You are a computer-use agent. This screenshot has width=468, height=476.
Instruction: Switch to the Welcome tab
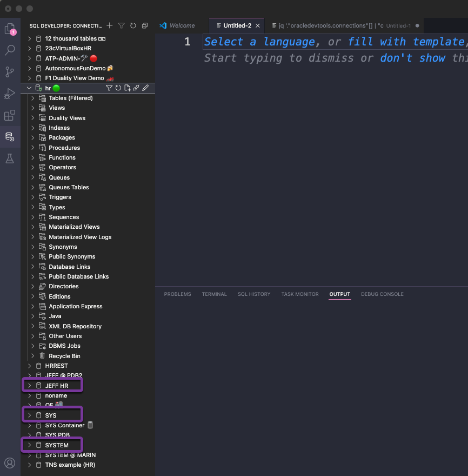(x=182, y=25)
